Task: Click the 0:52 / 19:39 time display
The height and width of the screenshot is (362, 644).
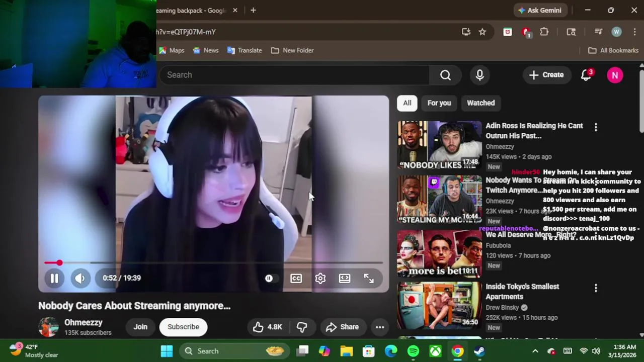Action: point(122,278)
